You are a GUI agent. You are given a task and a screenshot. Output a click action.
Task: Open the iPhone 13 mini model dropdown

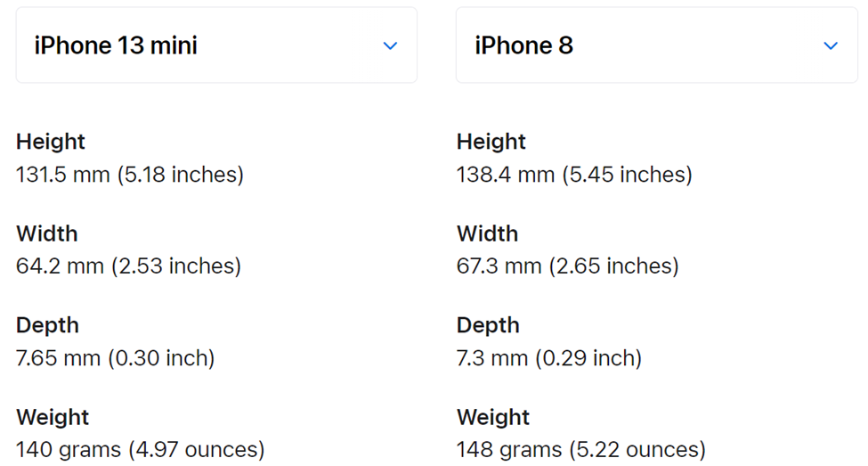click(215, 45)
